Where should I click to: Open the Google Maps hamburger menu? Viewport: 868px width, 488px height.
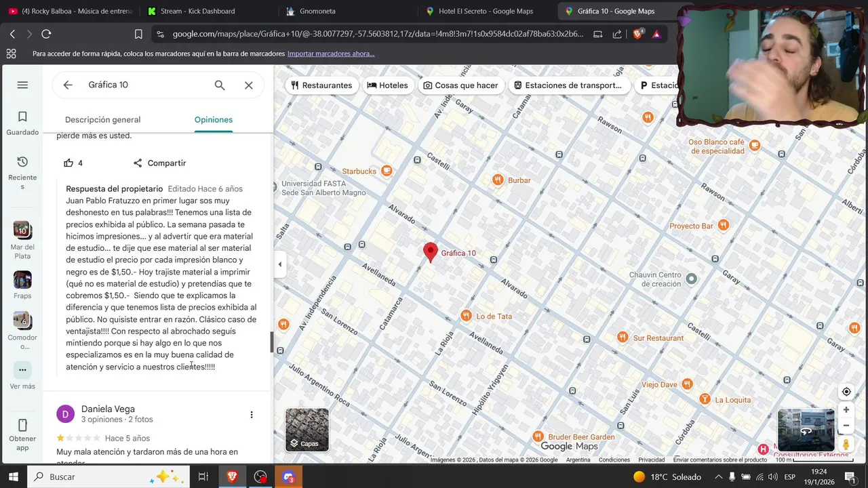22,85
